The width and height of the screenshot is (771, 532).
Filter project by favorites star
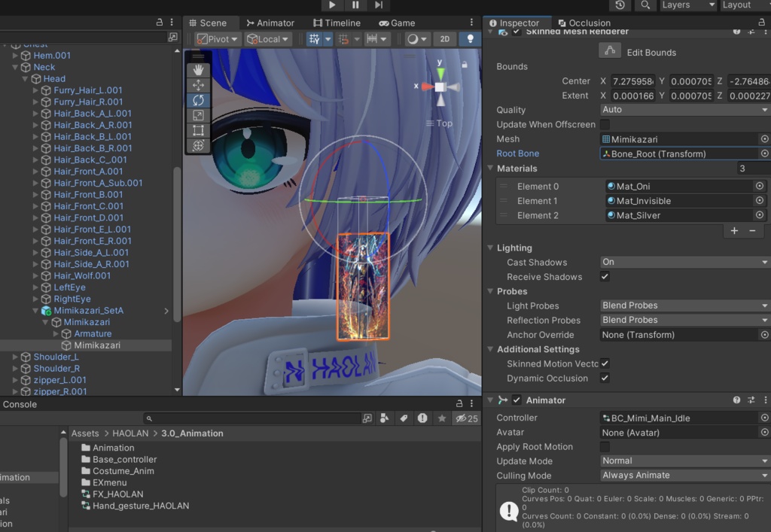[442, 418]
